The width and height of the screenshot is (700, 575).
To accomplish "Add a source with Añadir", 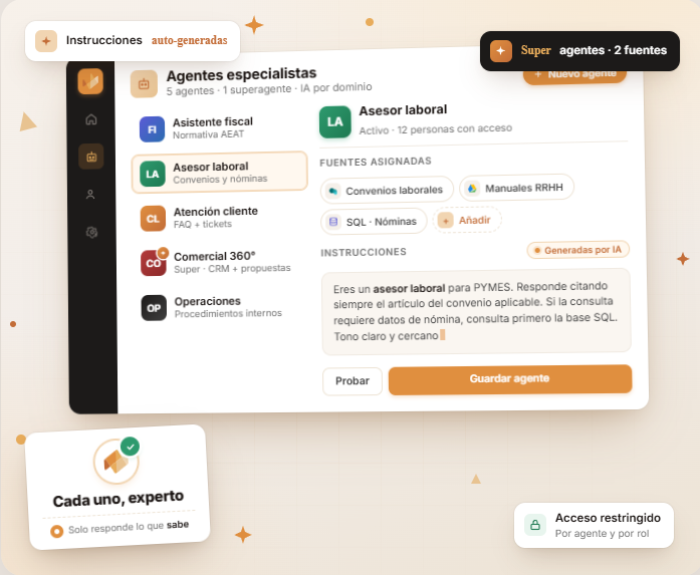I will pos(467,220).
